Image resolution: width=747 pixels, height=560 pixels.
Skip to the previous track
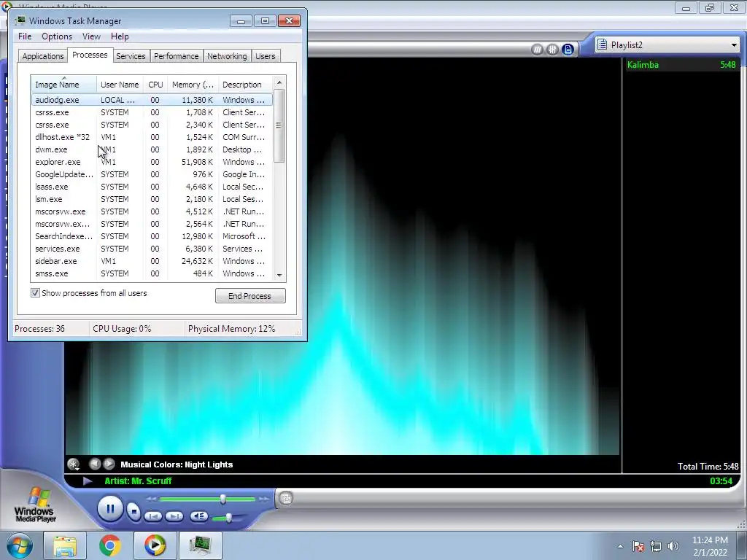(153, 516)
